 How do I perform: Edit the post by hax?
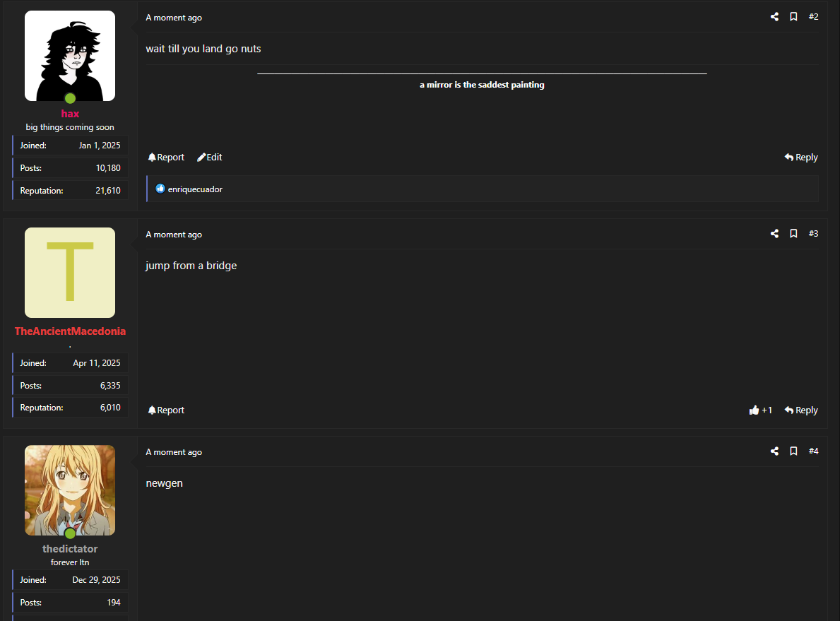[210, 158]
